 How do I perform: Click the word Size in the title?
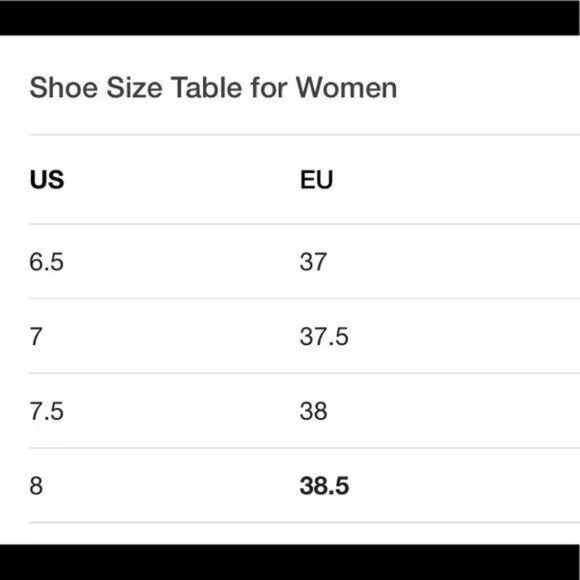point(134,88)
